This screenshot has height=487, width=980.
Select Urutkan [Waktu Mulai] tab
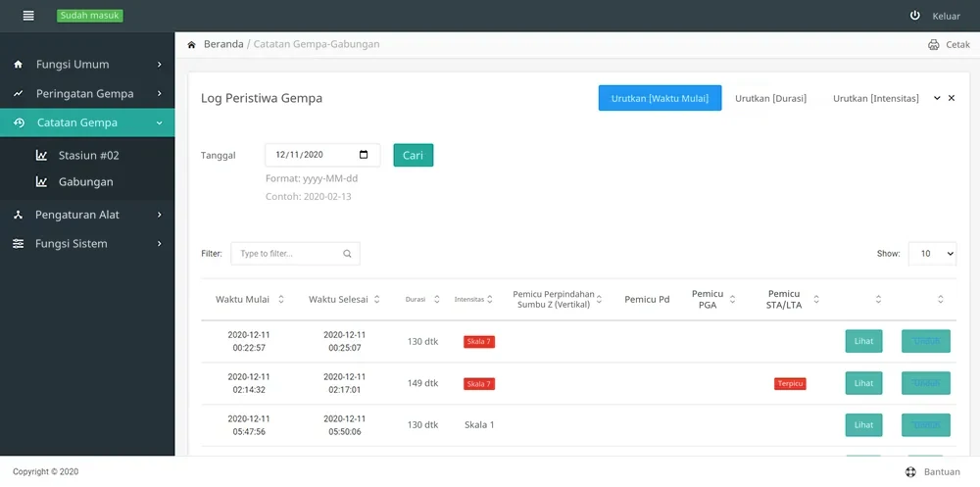pos(660,98)
